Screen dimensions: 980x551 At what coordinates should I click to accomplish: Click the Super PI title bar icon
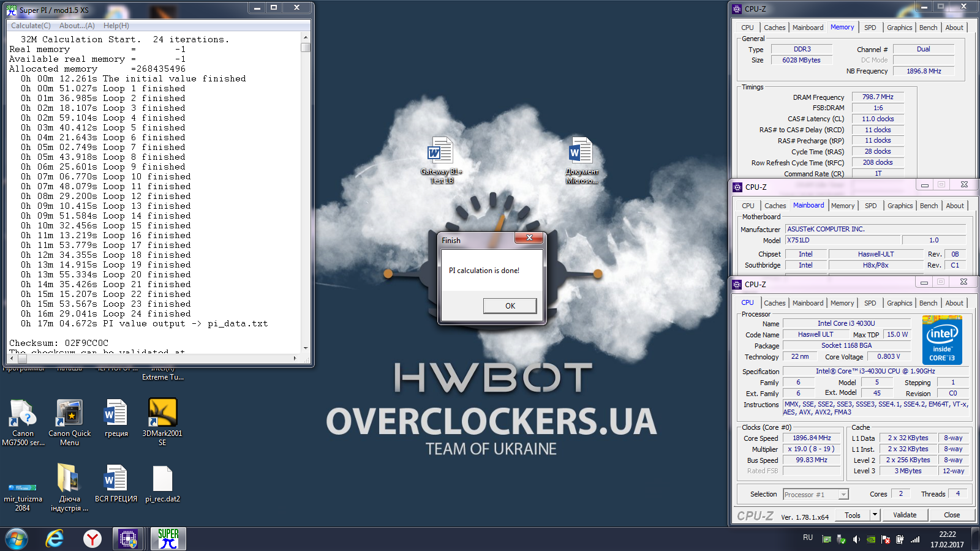12,9
